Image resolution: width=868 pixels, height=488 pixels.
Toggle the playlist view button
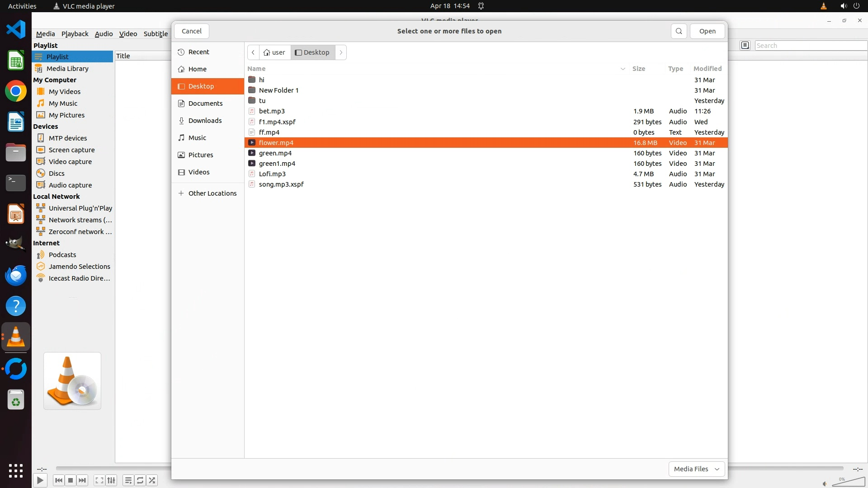[x=128, y=480]
